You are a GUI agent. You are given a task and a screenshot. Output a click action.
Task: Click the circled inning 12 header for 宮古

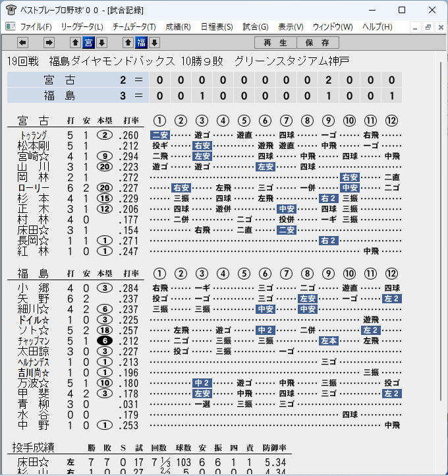coord(391,121)
